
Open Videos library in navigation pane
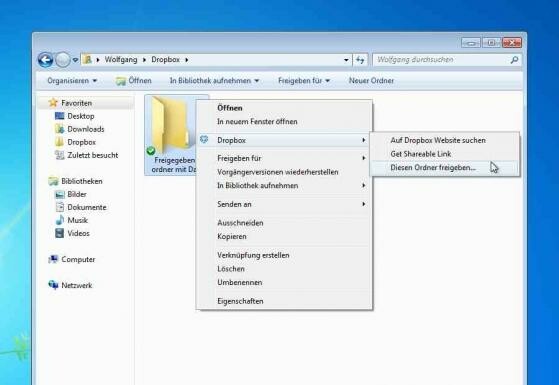pos(72,233)
